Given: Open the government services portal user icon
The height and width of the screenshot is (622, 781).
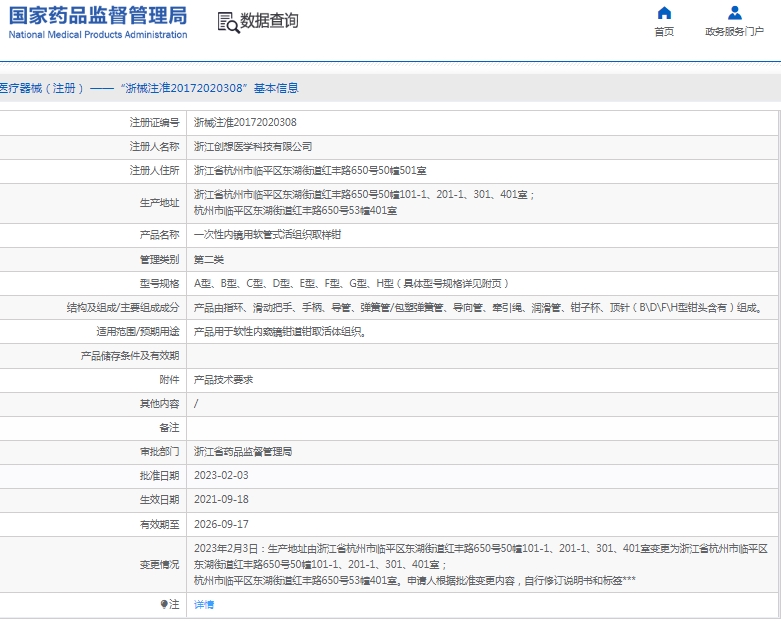Looking at the screenshot, I should (735, 12).
